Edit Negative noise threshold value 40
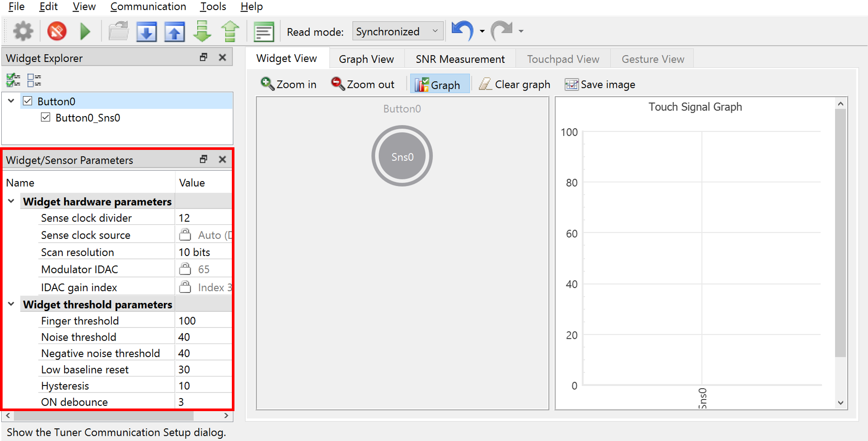 (204, 353)
